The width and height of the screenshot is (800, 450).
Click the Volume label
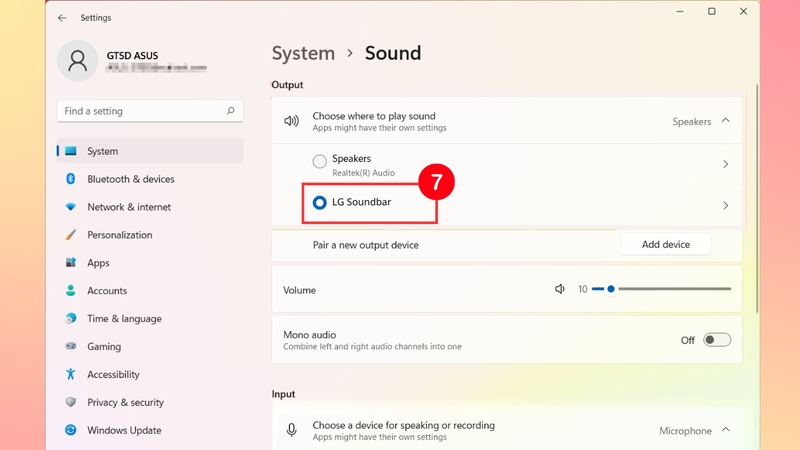click(x=299, y=290)
